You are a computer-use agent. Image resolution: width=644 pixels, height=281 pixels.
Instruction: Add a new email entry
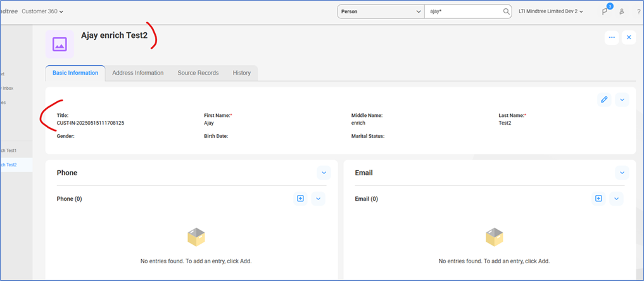pyautogui.click(x=598, y=199)
